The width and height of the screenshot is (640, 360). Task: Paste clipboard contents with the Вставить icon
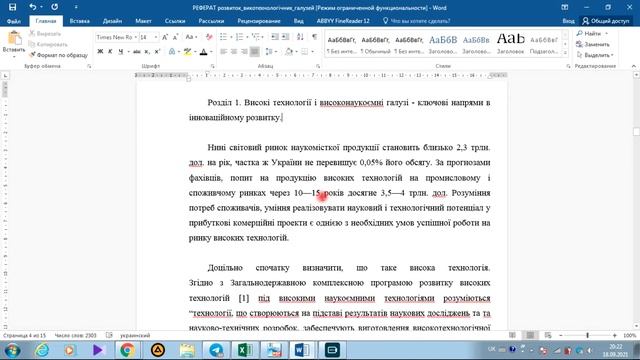coord(14,38)
